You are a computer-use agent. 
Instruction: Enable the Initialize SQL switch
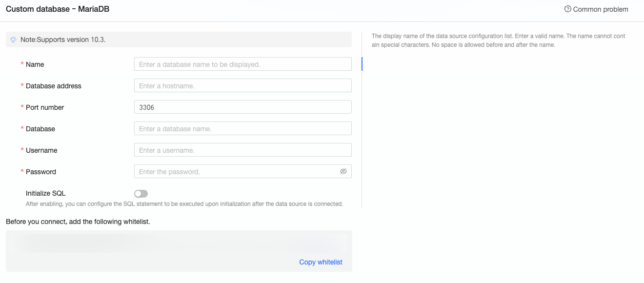click(x=141, y=194)
